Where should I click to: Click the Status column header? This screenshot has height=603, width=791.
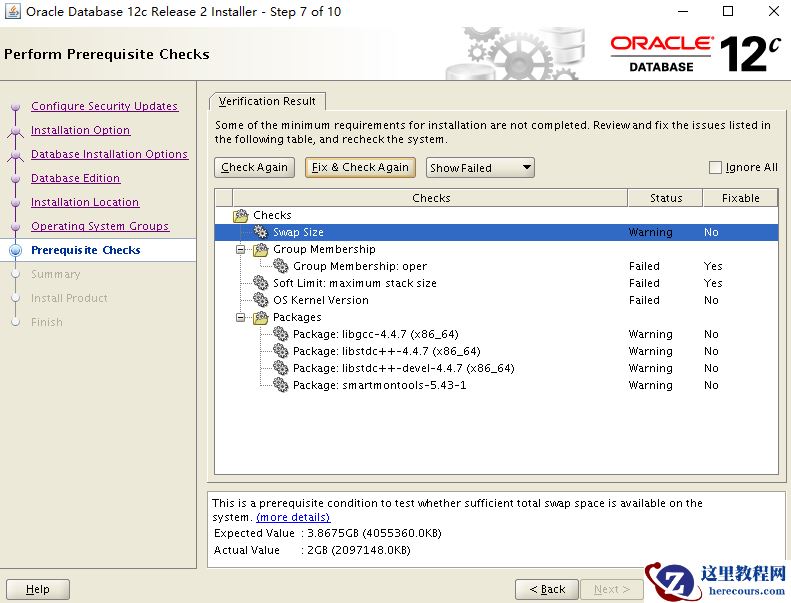pos(665,198)
